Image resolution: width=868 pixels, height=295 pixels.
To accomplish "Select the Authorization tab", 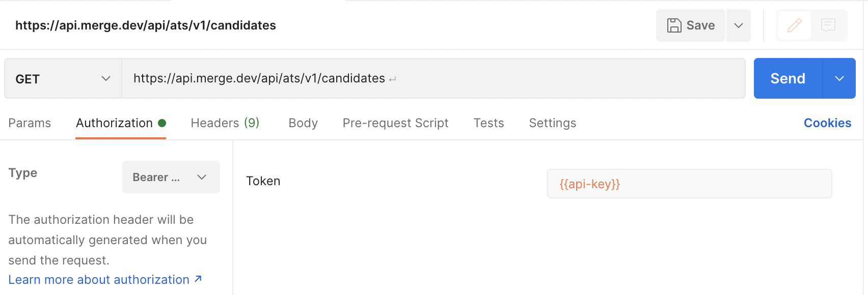I will [x=115, y=123].
